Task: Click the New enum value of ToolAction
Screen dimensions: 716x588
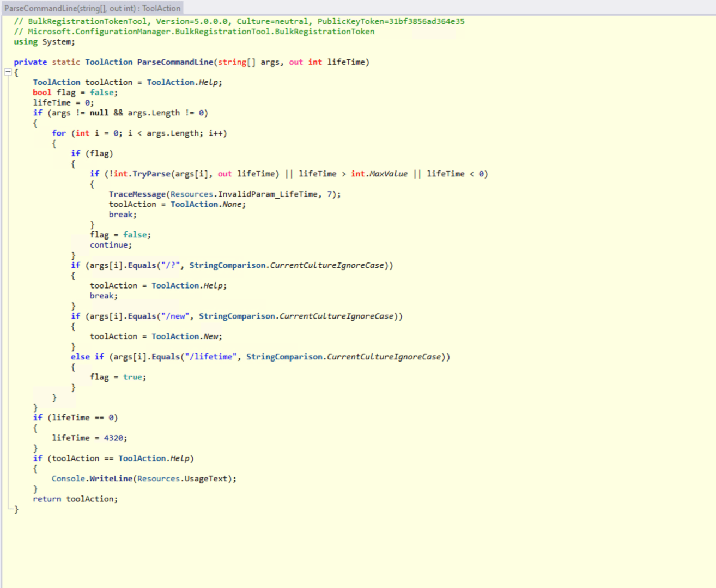Action: point(211,336)
